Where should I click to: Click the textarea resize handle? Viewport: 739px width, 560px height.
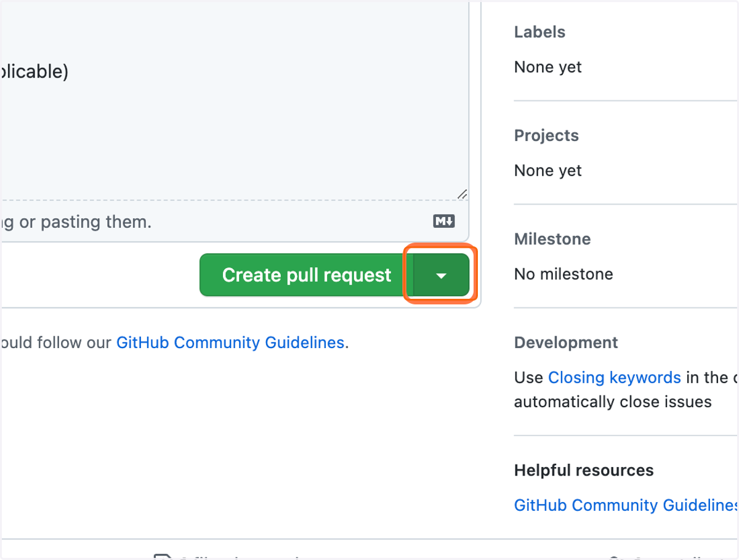tap(462, 194)
